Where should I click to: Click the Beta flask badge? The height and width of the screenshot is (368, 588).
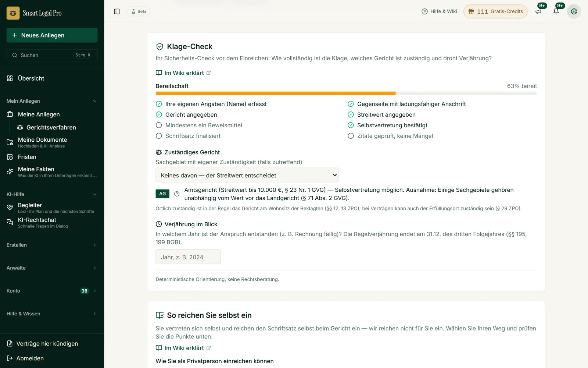point(139,11)
